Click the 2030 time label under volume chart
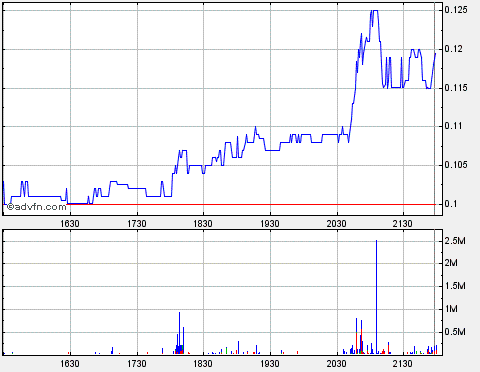 click(336, 363)
